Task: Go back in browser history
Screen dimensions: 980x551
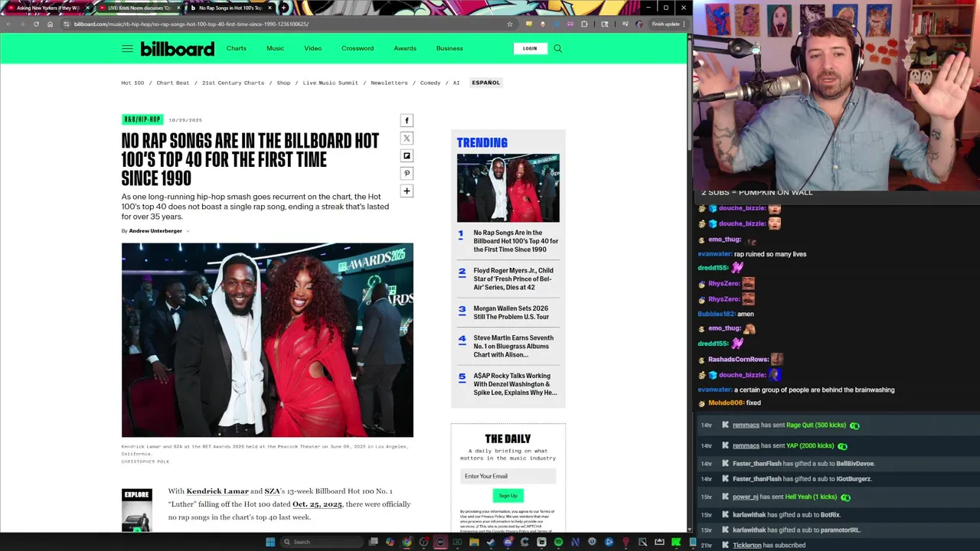Action: click(x=8, y=24)
